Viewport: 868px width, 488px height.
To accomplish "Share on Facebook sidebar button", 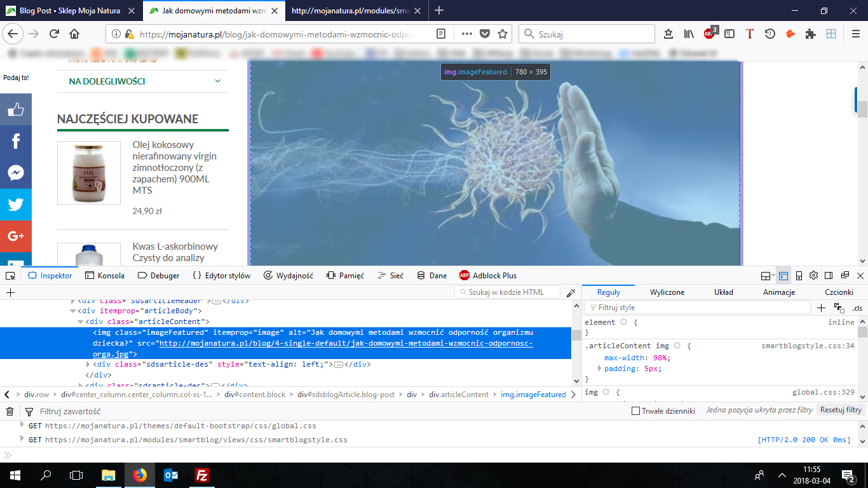I will point(16,141).
